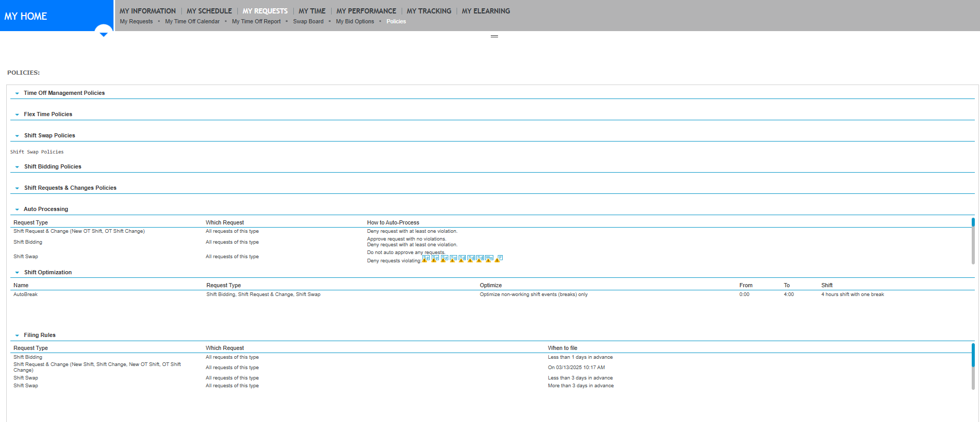
Task: Click the 'Optimize' column header
Action: pos(491,285)
